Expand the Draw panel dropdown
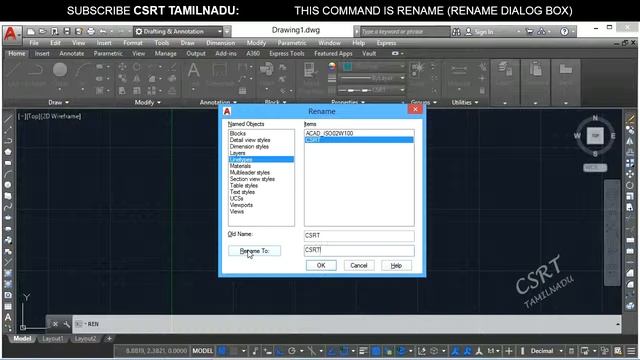 (59, 102)
